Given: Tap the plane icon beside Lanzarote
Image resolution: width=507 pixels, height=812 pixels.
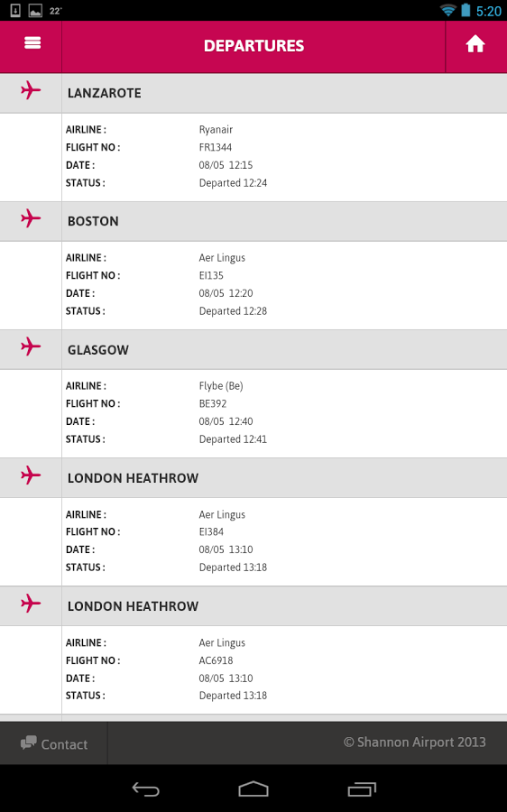Looking at the screenshot, I should tap(31, 90).
